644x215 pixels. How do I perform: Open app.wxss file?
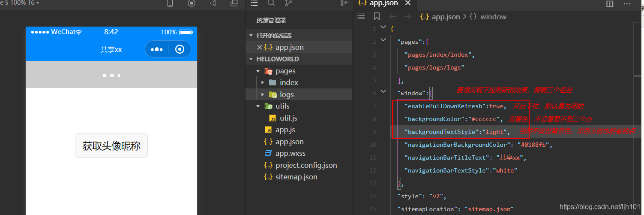(x=291, y=153)
